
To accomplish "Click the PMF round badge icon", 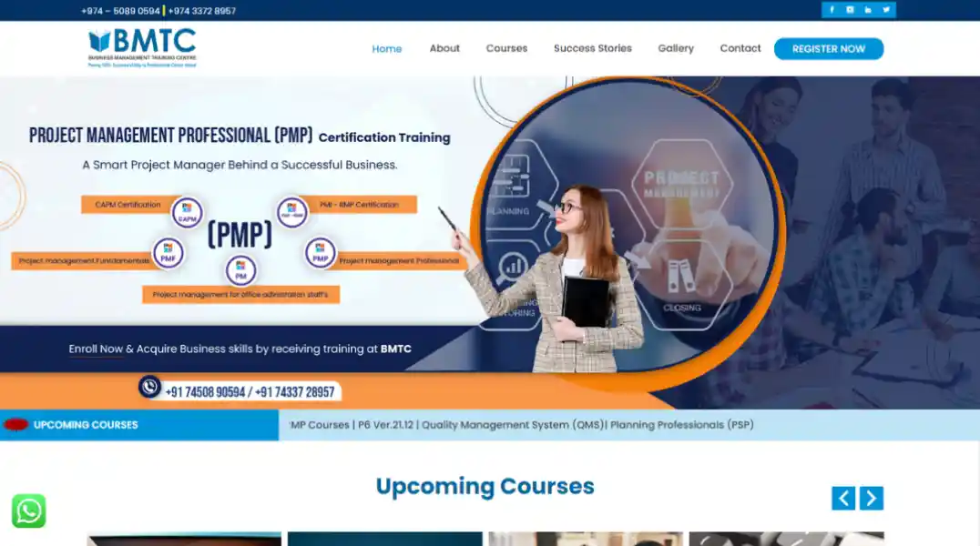I will pyautogui.click(x=168, y=253).
